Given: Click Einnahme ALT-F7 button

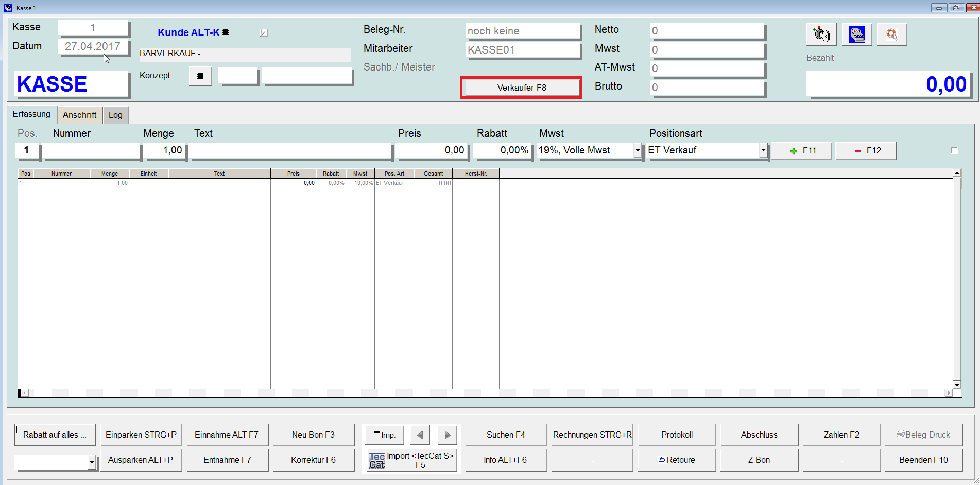Looking at the screenshot, I should point(227,435).
